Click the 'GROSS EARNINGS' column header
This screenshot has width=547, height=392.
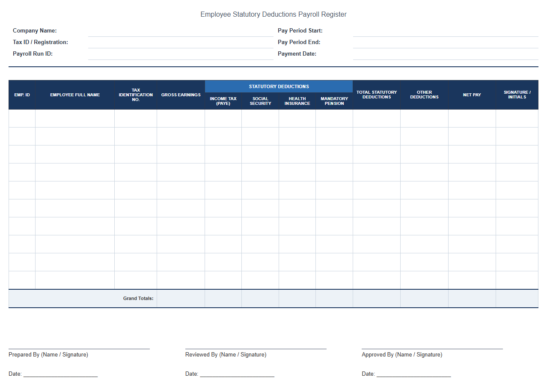click(181, 95)
